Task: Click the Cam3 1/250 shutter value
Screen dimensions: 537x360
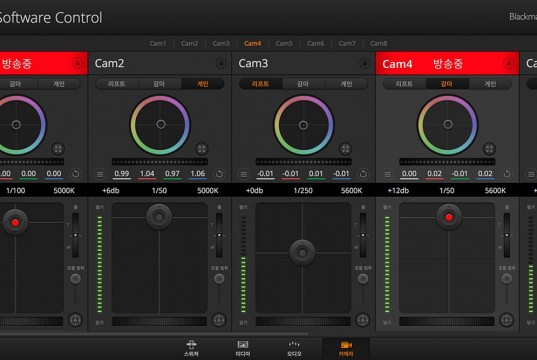Action: coord(303,190)
